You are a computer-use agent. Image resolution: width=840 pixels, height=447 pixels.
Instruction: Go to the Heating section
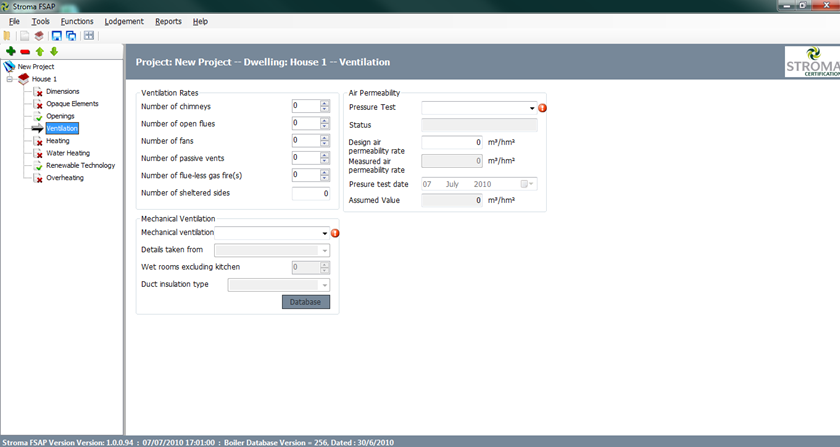(x=57, y=141)
